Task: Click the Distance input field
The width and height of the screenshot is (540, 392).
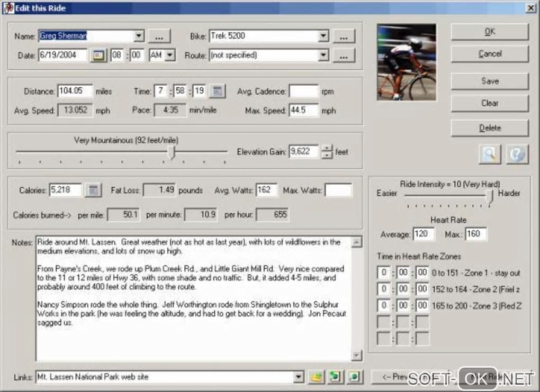Action: point(75,91)
